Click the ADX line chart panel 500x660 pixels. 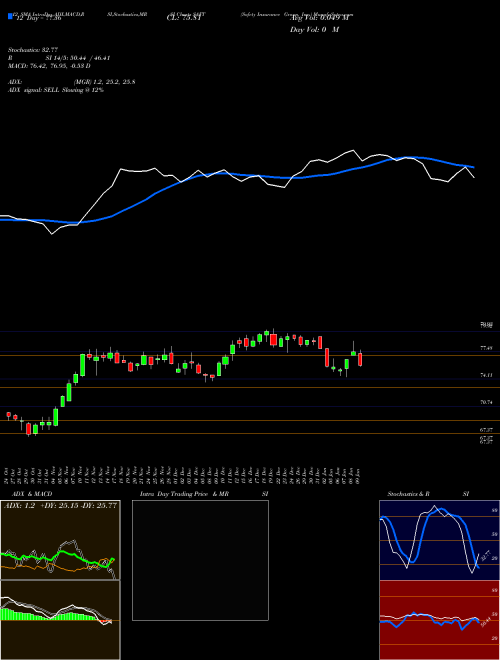pyautogui.click(x=60, y=540)
